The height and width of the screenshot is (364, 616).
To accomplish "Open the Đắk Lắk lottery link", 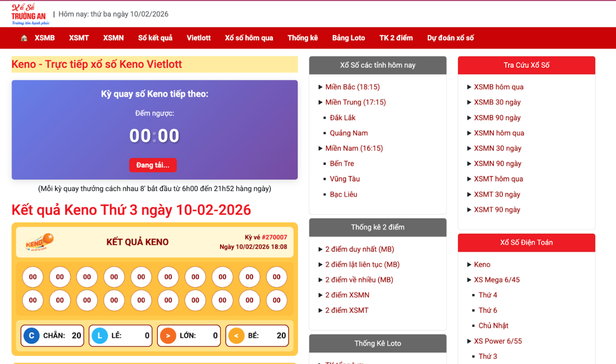I will [x=343, y=118].
